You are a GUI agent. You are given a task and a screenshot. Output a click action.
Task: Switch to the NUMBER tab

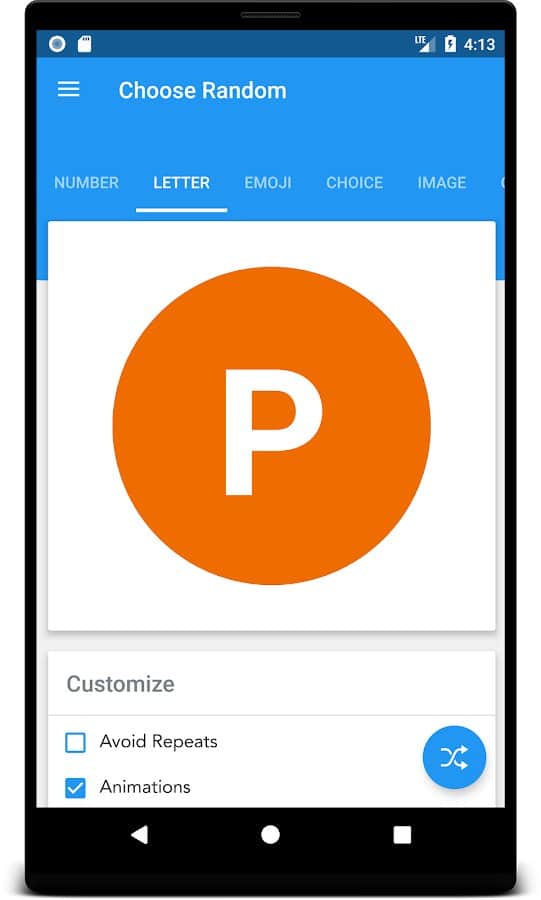86,183
